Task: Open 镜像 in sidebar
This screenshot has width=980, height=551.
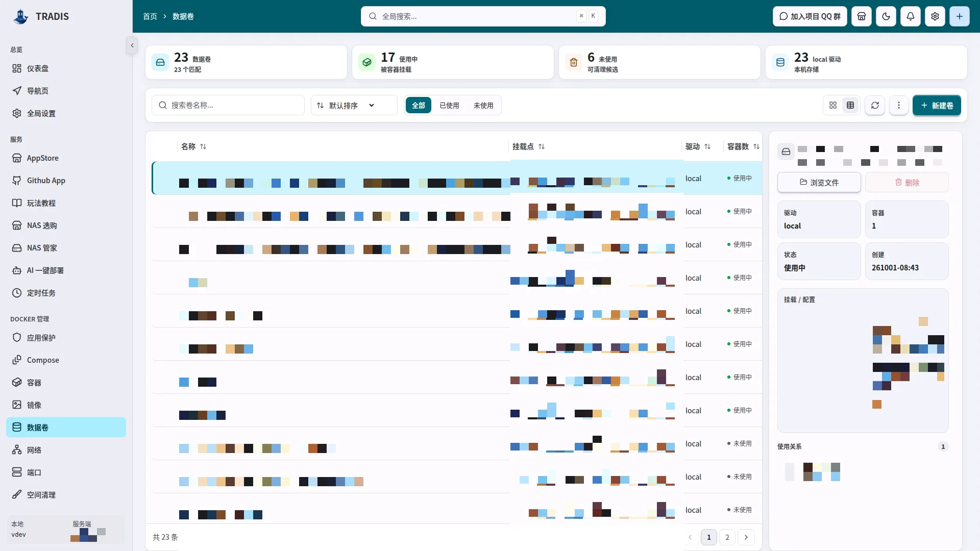Action: pyautogui.click(x=66, y=405)
